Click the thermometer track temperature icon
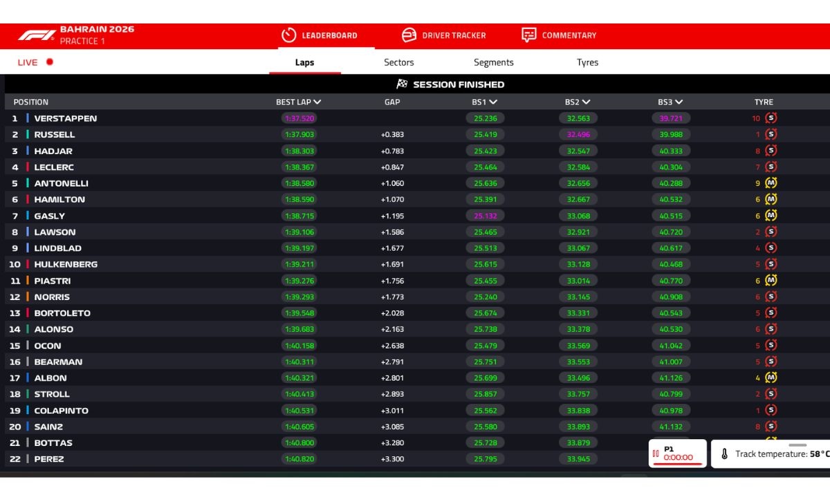This screenshot has width=830, height=504. pos(725,454)
